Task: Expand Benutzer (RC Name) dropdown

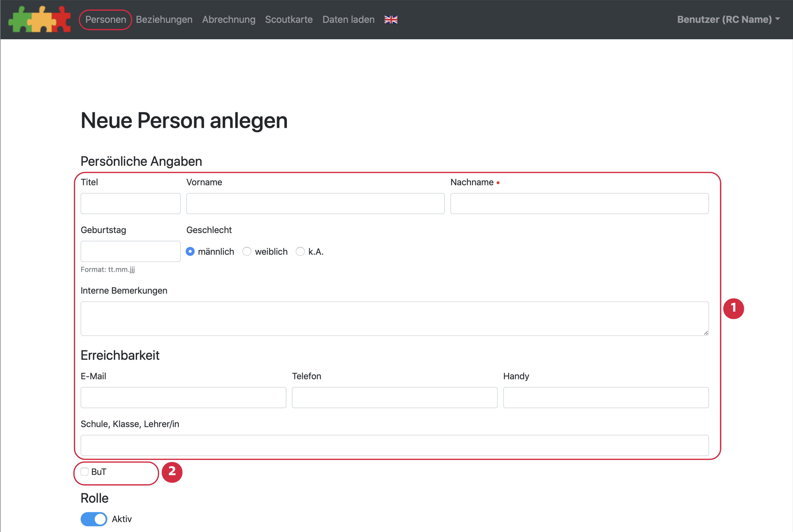Action: [728, 20]
